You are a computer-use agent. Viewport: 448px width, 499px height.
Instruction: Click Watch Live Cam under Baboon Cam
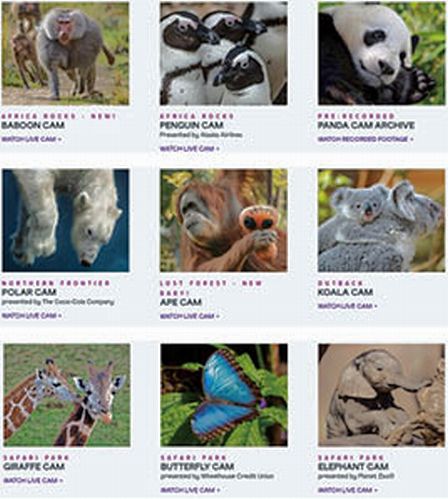(x=32, y=139)
